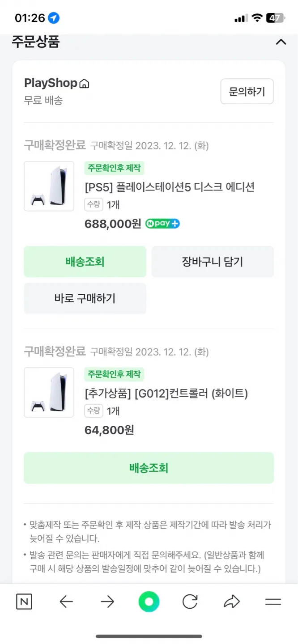Screen dimensions: 298x644
Task: Tap 배송조회 for the controller item
Action: click(149, 468)
